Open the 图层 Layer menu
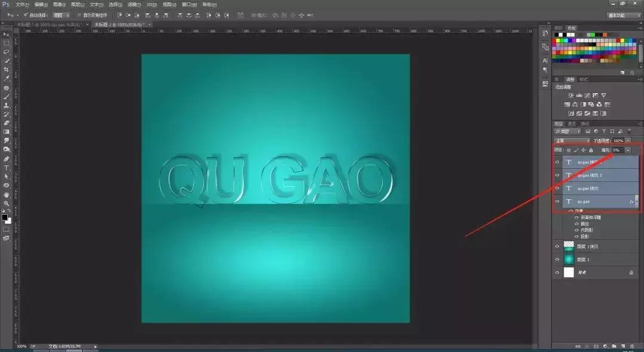The height and width of the screenshot is (352, 644). click(78, 5)
